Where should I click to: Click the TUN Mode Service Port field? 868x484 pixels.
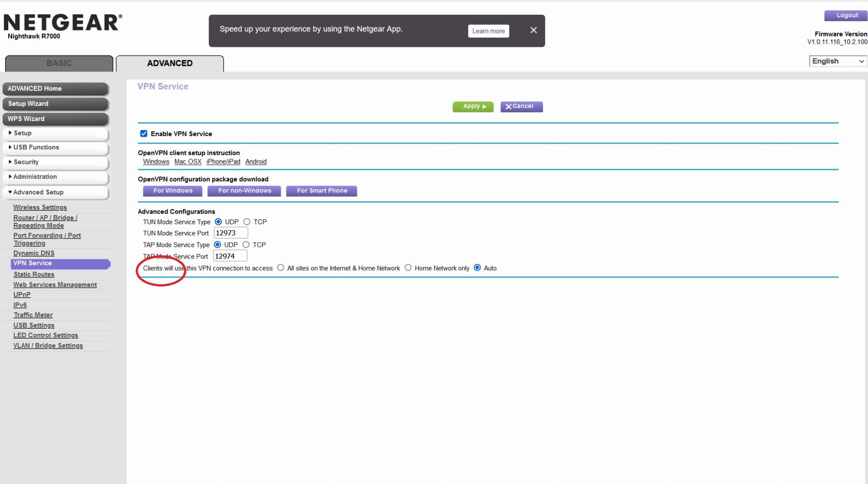pos(230,233)
